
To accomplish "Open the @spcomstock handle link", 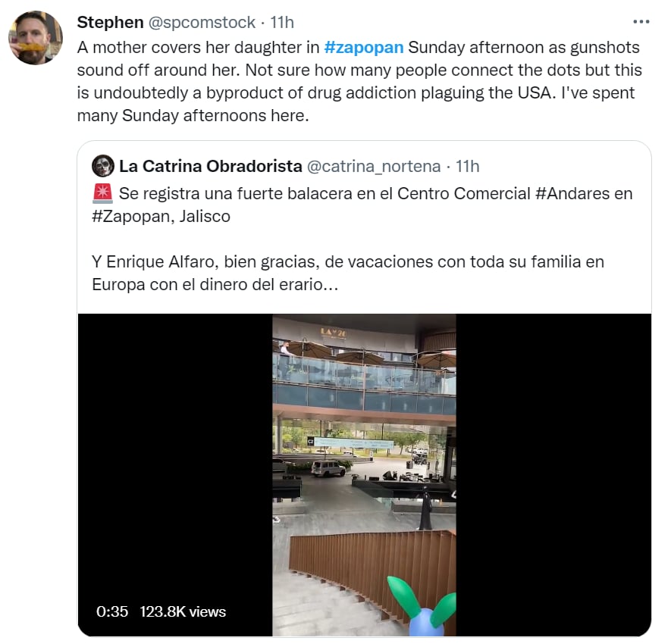I will (x=202, y=22).
